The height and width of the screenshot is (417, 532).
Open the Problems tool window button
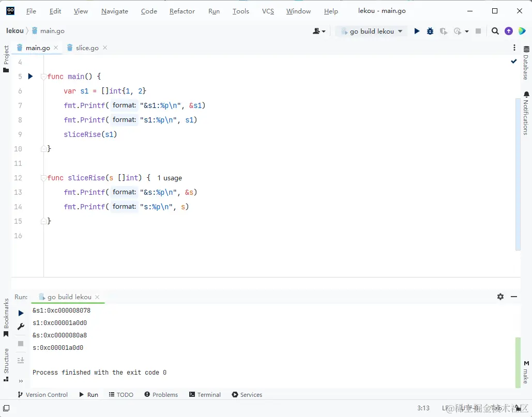click(161, 395)
